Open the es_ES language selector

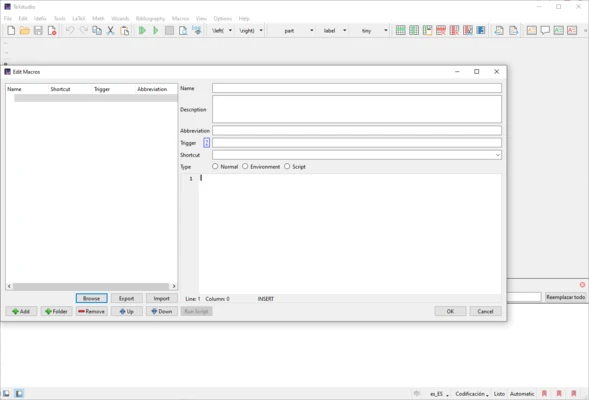tap(439, 394)
